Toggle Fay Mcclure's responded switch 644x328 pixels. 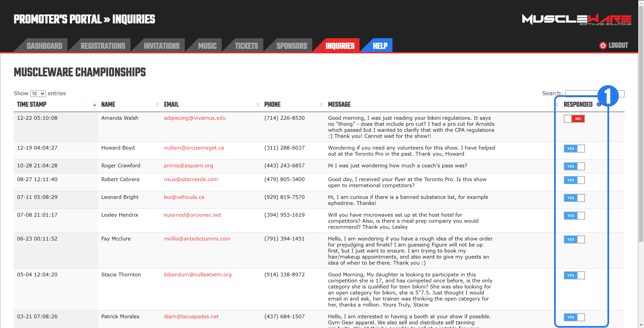(x=574, y=239)
